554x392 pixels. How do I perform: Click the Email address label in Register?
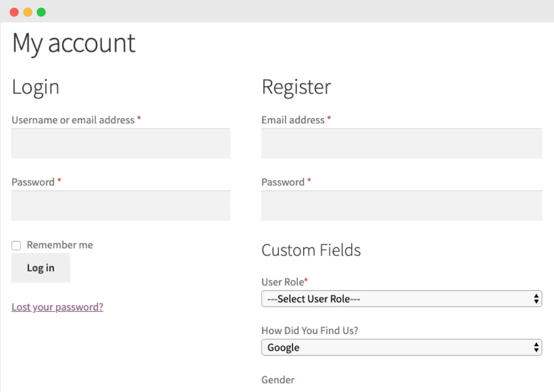293,120
